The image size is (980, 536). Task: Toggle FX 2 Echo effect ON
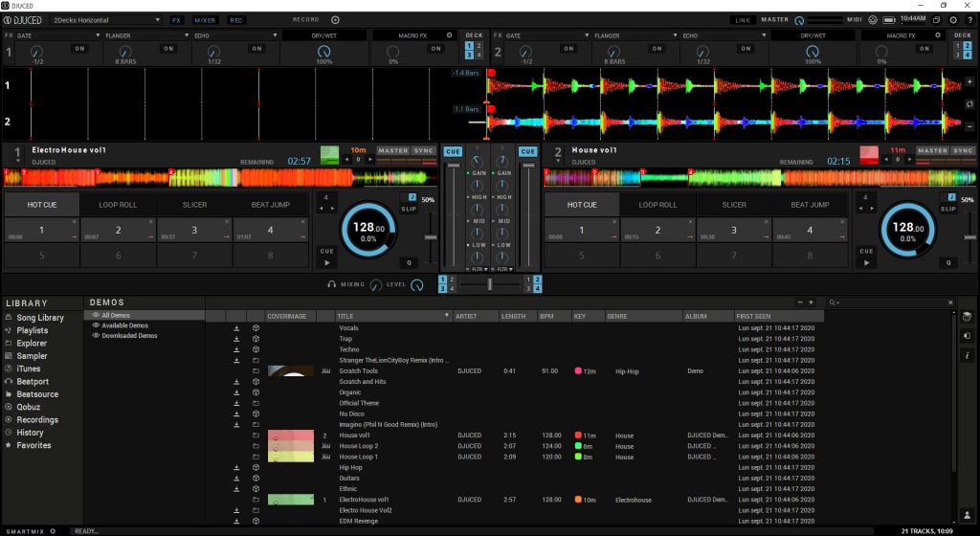point(746,48)
